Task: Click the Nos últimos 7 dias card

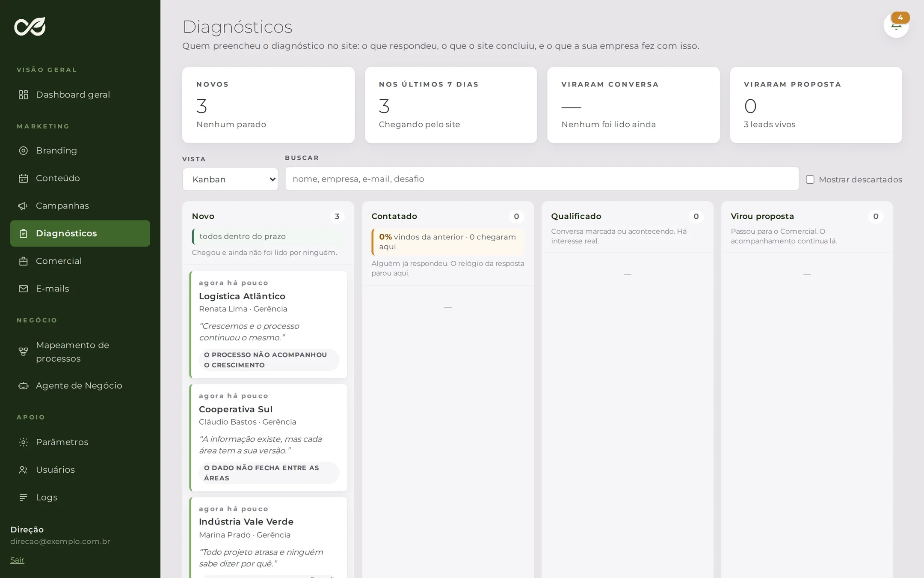Action: point(451,105)
